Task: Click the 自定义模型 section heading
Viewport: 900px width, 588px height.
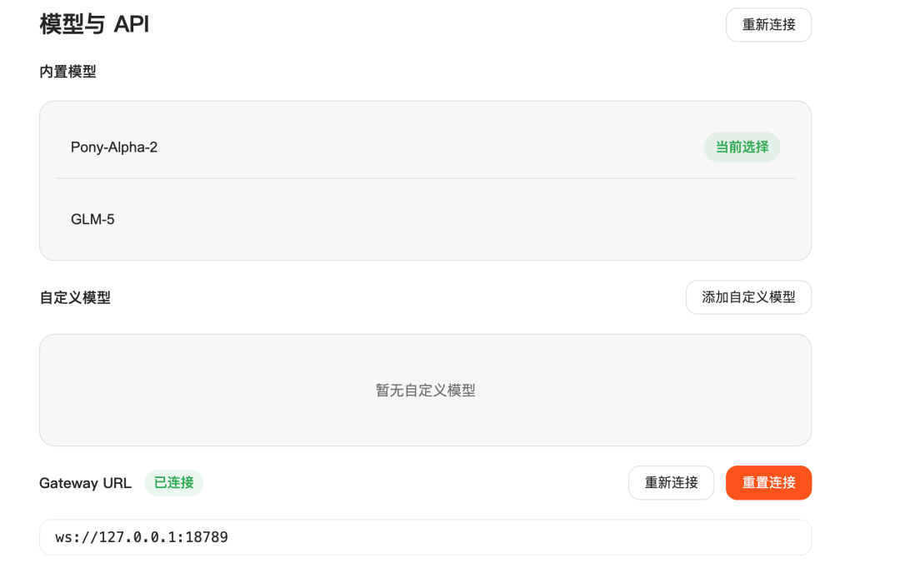Action: 75,297
